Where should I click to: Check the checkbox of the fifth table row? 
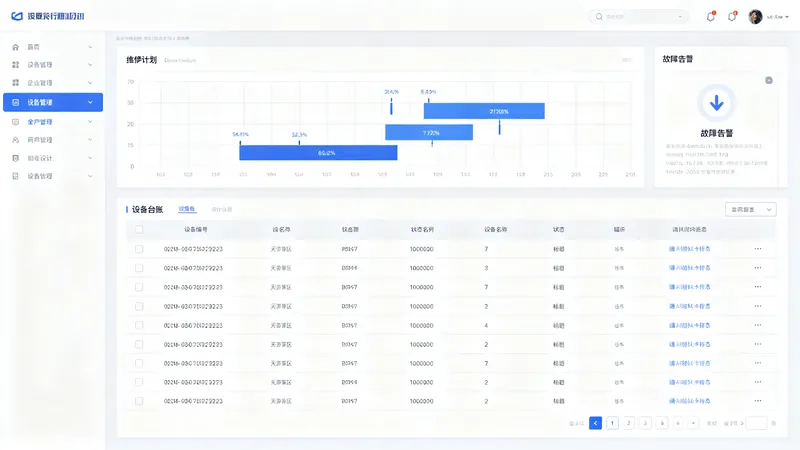(x=139, y=325)
